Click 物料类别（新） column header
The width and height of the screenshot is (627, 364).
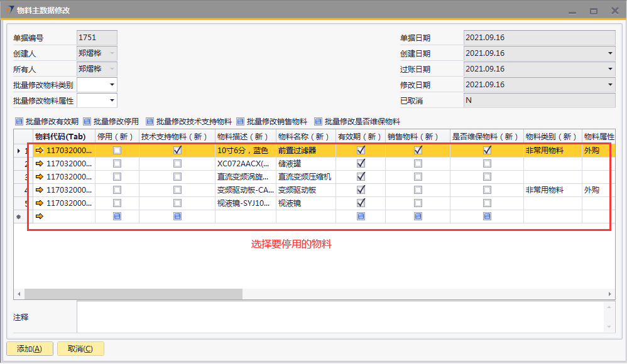tap(552, 137)
